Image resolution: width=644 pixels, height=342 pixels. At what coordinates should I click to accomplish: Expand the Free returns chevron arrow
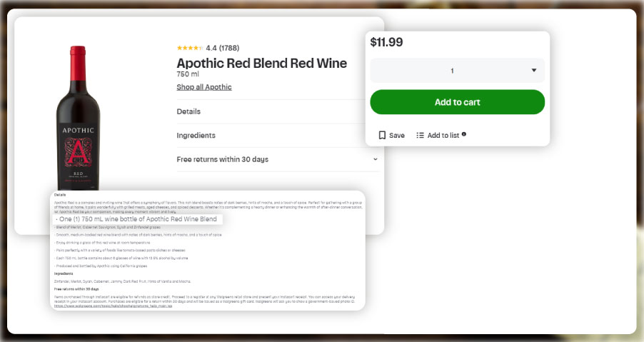pyautogui.click(x=376, y=159)
